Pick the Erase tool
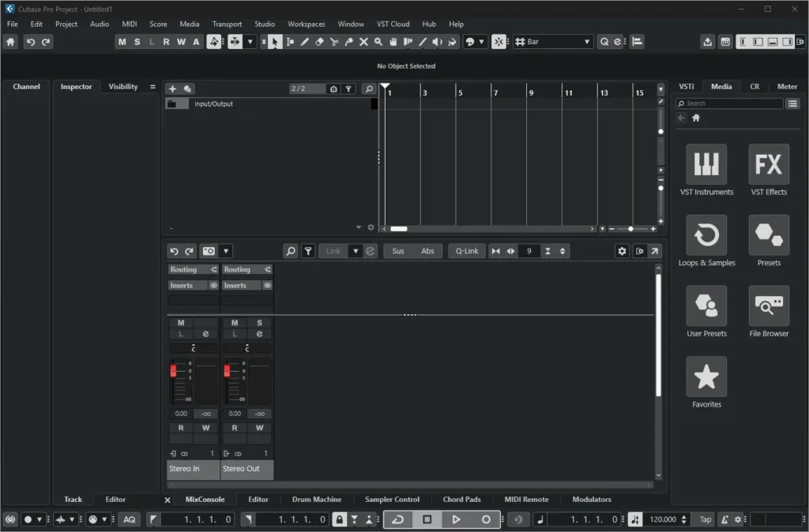The height and width of the screenshot is (532, 809). point(319,41)
